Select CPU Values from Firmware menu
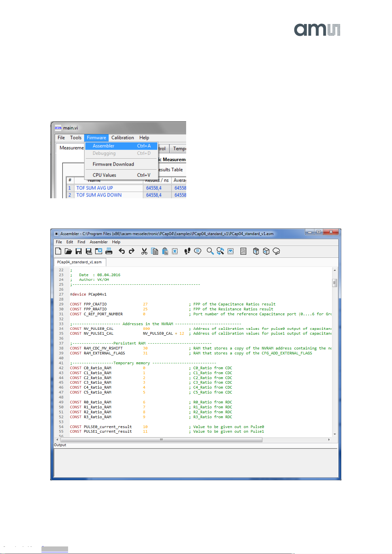 click(x=121, y=175)
